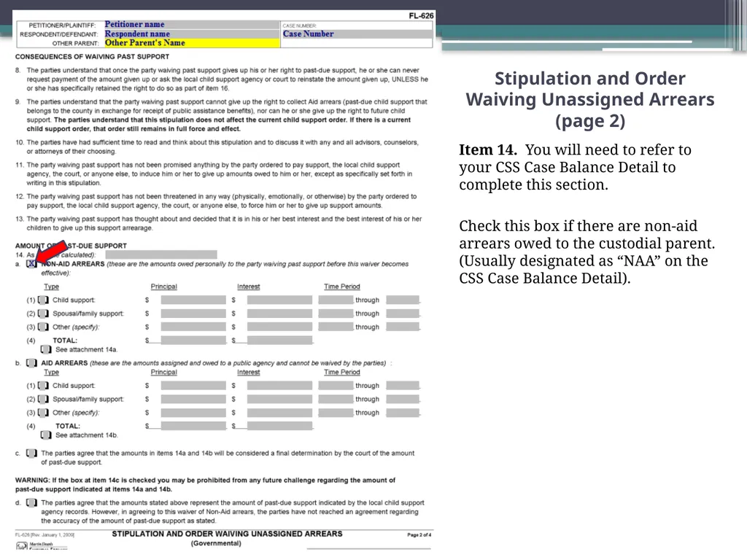Check the See attachment 14a box
Screen dimensions: 747x560
[46, 349]
